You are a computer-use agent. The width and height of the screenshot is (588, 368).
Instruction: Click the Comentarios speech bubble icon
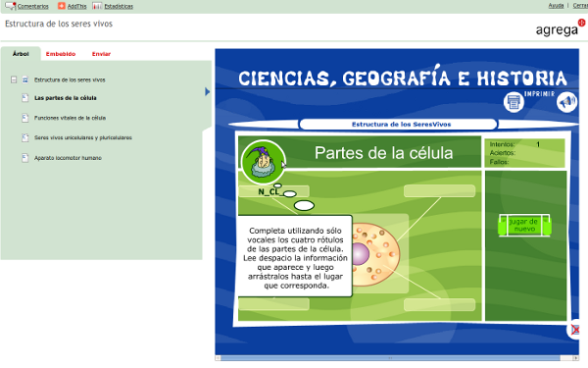[x=11, y=6]
